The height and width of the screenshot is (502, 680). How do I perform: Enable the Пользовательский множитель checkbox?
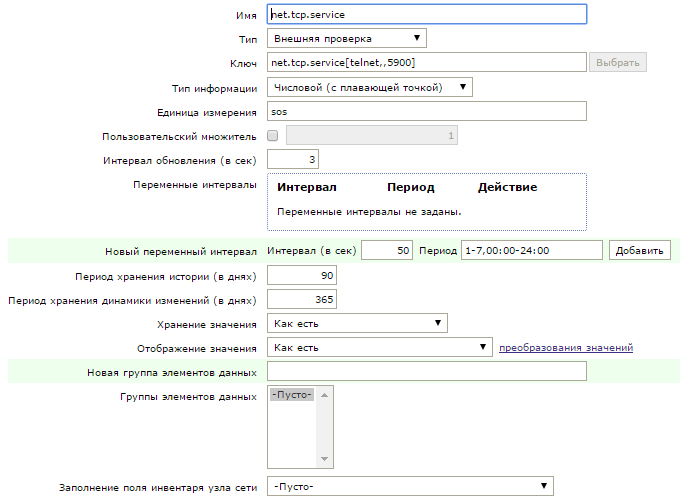click(x=273, y=136)
